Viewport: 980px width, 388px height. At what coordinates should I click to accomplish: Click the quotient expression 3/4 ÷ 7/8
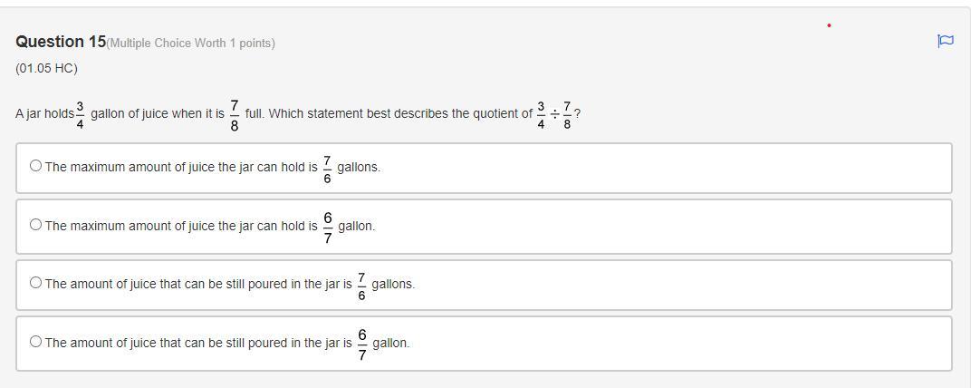(x=553, y=114)
